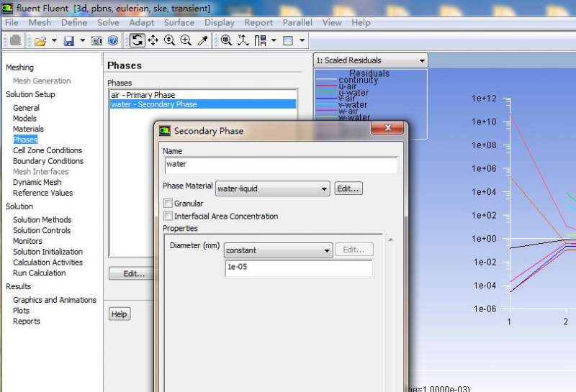Click Edit button next to Phase Material
Image resolution: width=576 pixels, height=392 pixels.
[348, 188]
